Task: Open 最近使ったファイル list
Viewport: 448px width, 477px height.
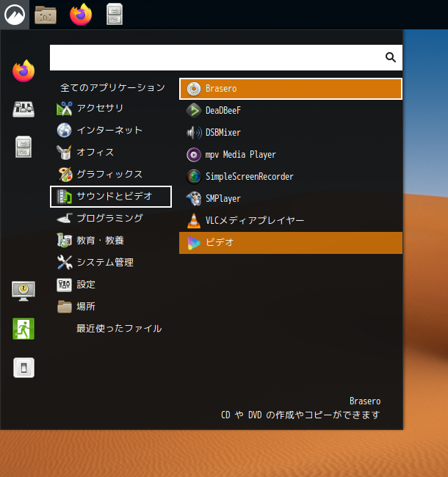Action: point(111,328)
